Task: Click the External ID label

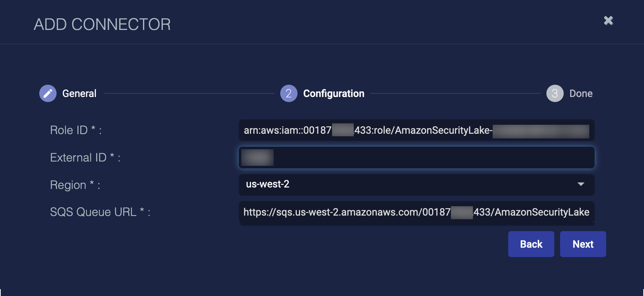Action: pyautogui.click(x=85, y=158)
